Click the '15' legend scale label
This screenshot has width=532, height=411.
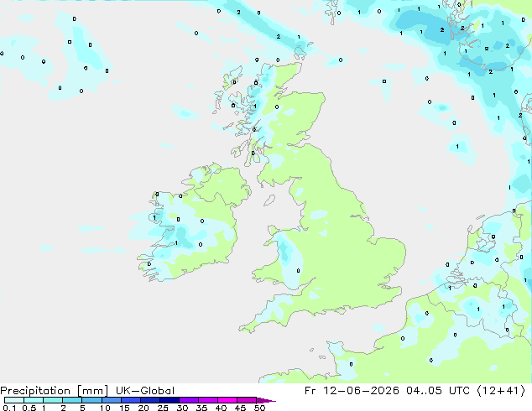[124, 408]
